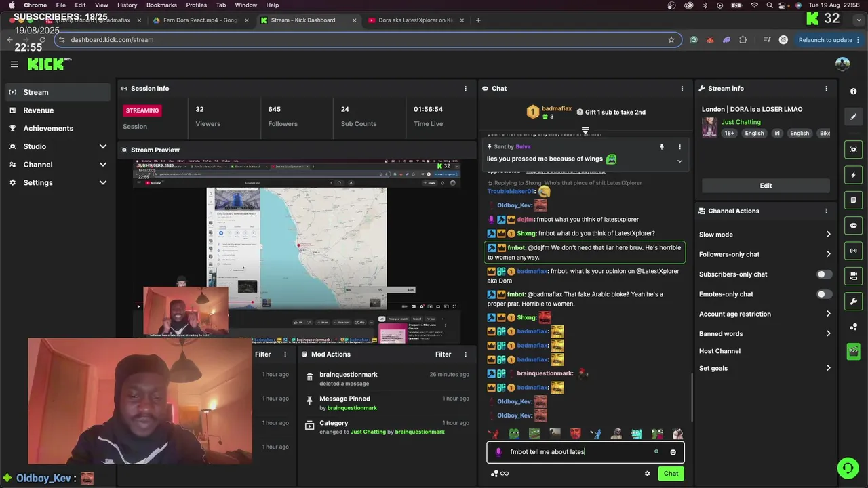Click Host Channel
Viewport: 868px width, 488px height.
719,351
